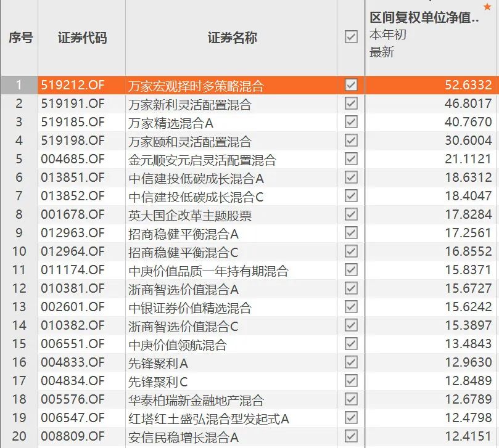Select security code 005576.OF
This screenshot has width=499, height=448.
[x=73, y=399]
